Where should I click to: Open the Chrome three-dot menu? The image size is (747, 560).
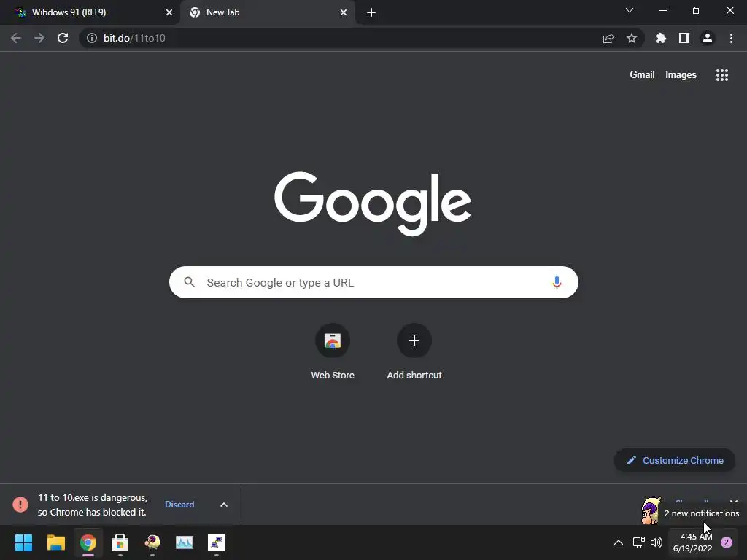pos(731,38)
